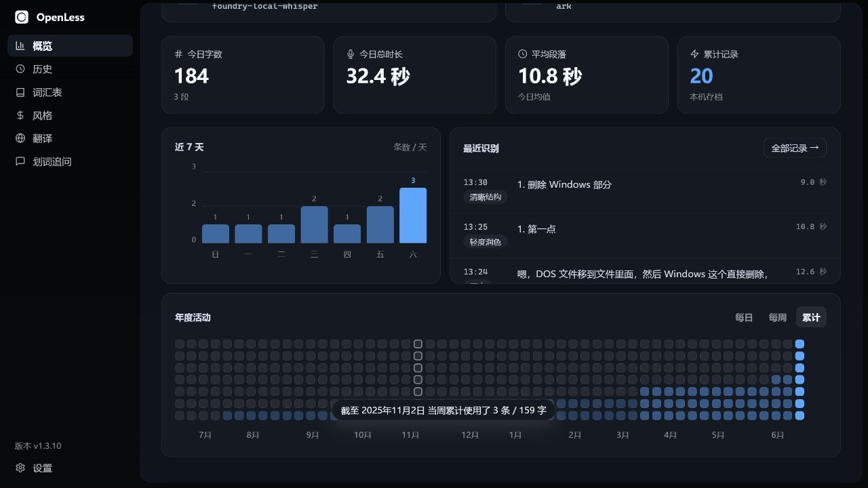The image size is (868, 488).
Task: Click the 9.0 秒 duration in the 13:30 row
Action: point(814,182)
